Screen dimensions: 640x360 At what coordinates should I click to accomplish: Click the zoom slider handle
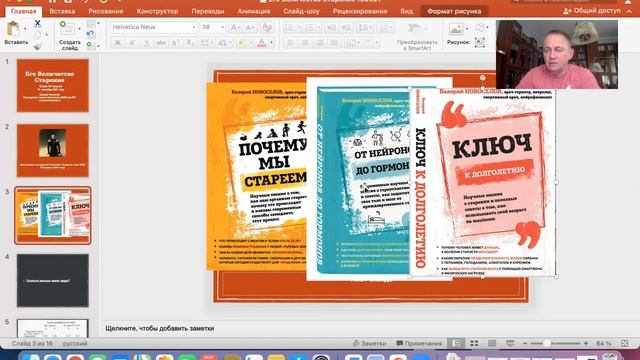click(546, 344)
